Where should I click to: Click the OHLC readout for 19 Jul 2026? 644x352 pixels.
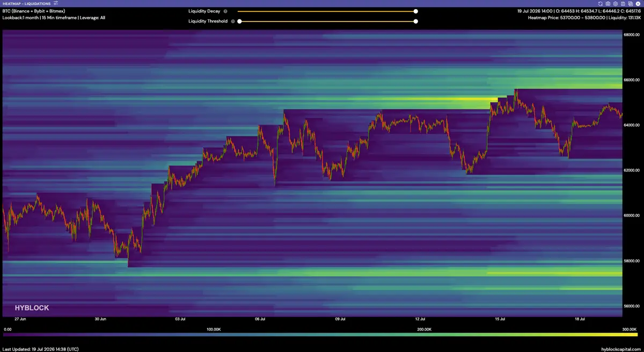coord(579,11)
